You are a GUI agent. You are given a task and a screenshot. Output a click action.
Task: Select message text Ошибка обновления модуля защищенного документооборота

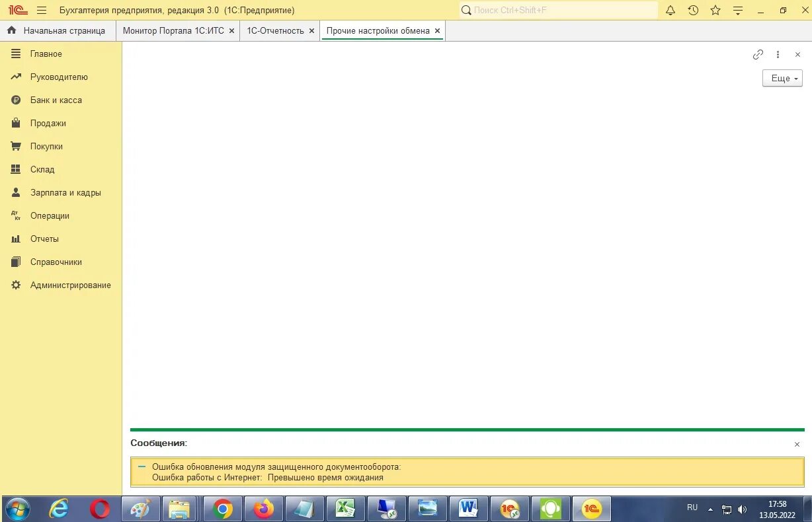(276, 466)
